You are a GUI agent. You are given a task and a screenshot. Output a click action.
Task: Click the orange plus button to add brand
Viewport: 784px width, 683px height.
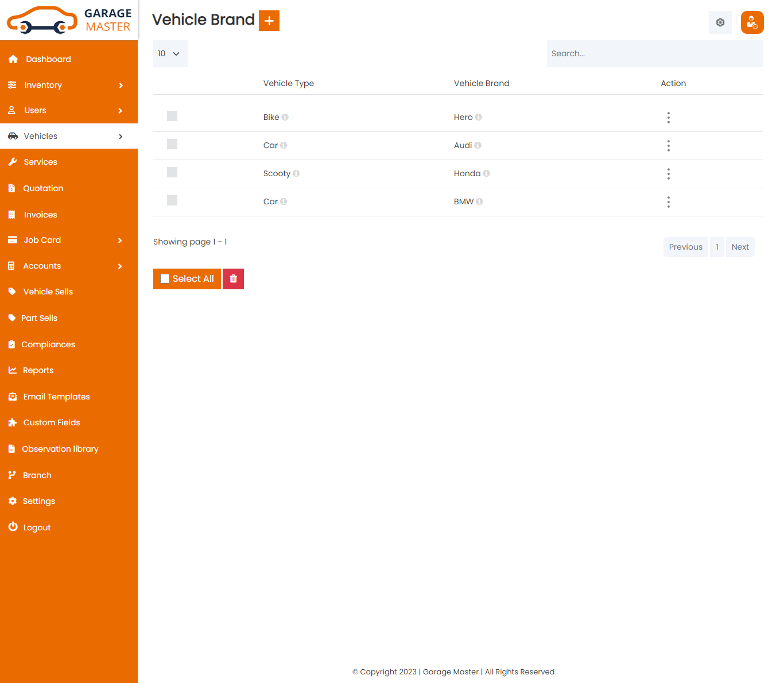click(x=269, y=20)
